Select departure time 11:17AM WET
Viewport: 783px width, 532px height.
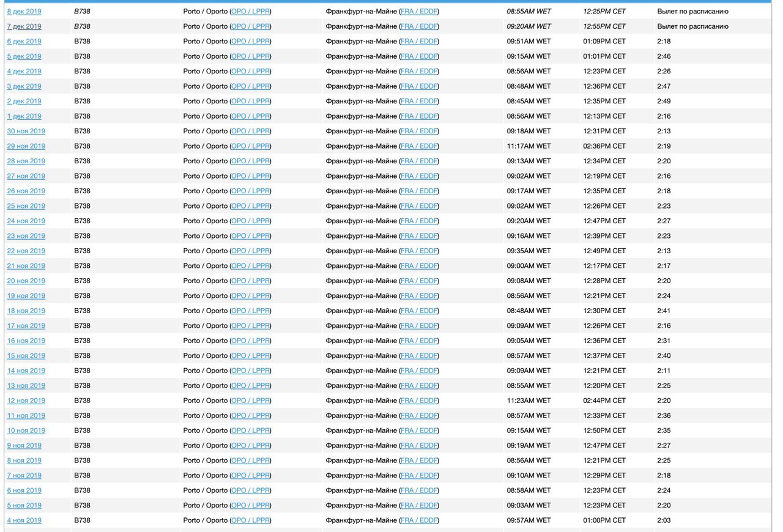529,146
